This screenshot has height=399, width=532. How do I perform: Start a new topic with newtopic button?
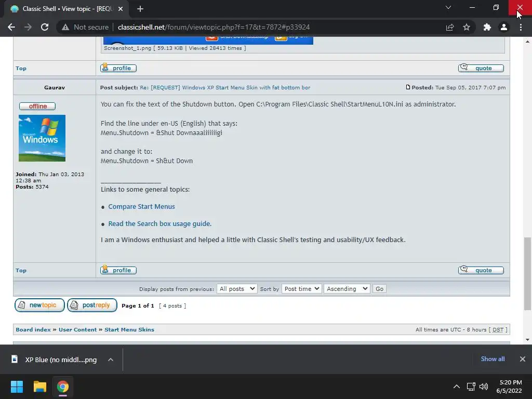point(39,305)
